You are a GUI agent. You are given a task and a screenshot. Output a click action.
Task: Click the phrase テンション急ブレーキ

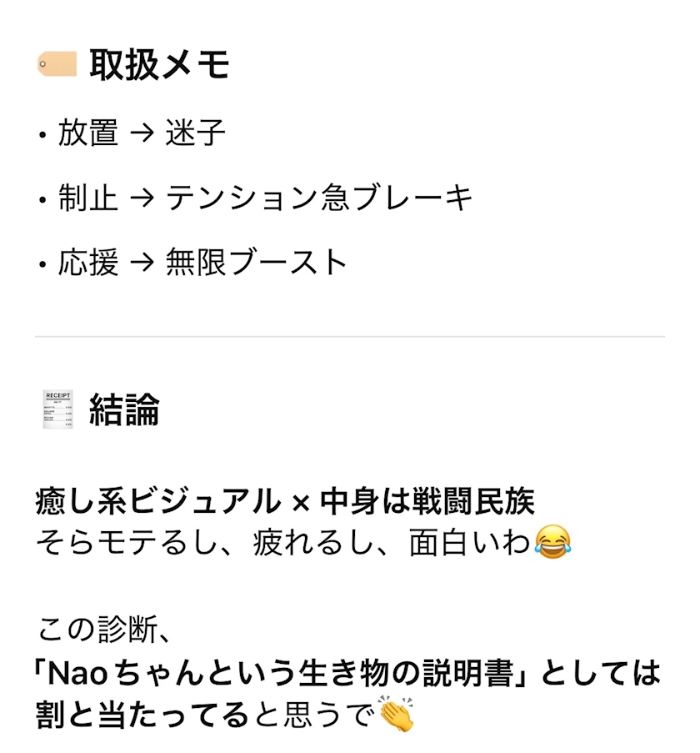click(x=319, y=198)
